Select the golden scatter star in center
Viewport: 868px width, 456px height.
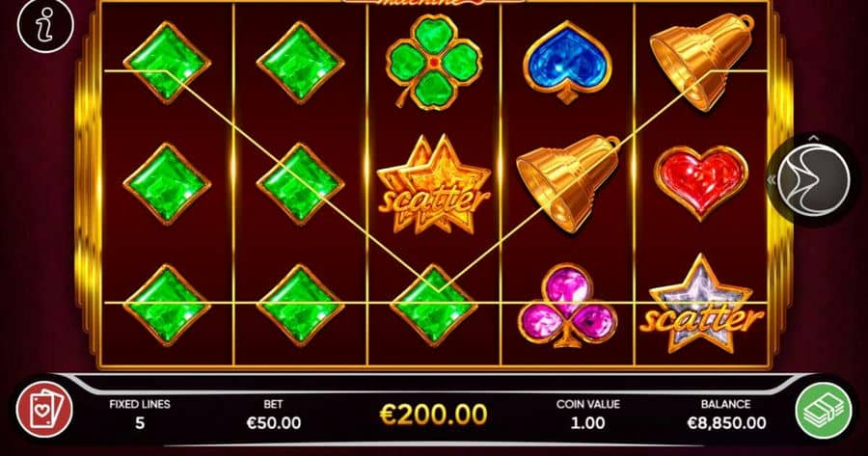(x=433, y=185)
